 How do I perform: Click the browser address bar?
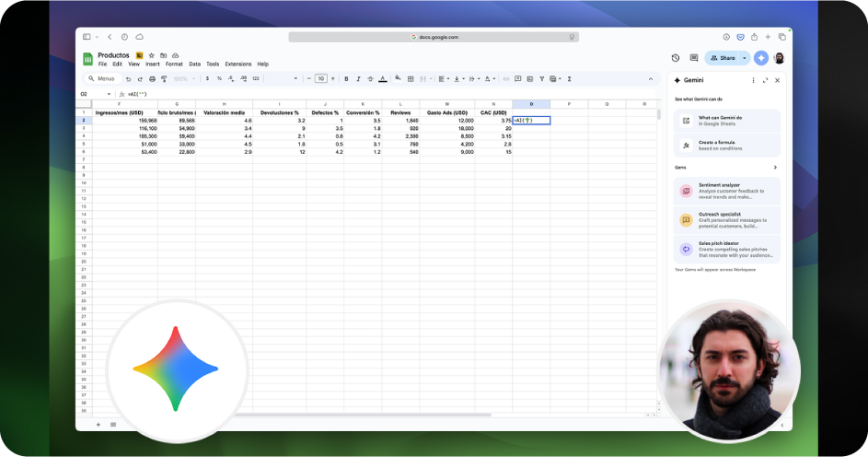click(x=434, y=37)
